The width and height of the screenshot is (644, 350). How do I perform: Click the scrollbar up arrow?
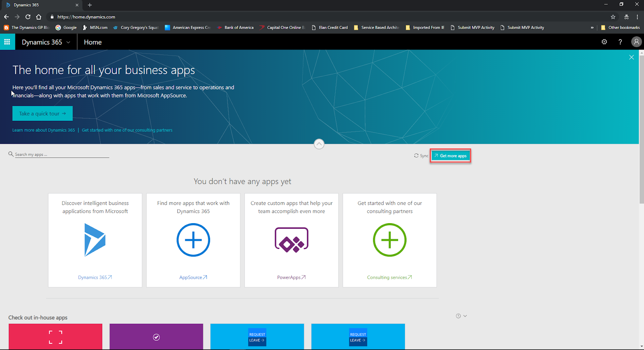click(642, 52)
